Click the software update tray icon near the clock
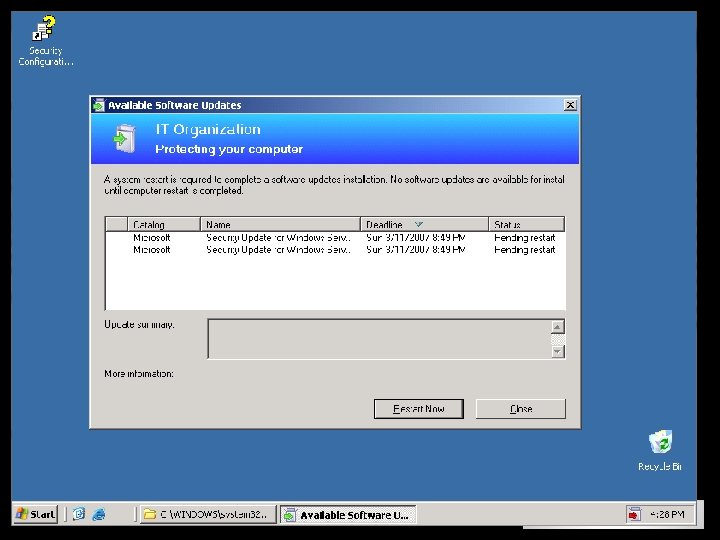The image size is (720, 540). [x=634, y=515]
